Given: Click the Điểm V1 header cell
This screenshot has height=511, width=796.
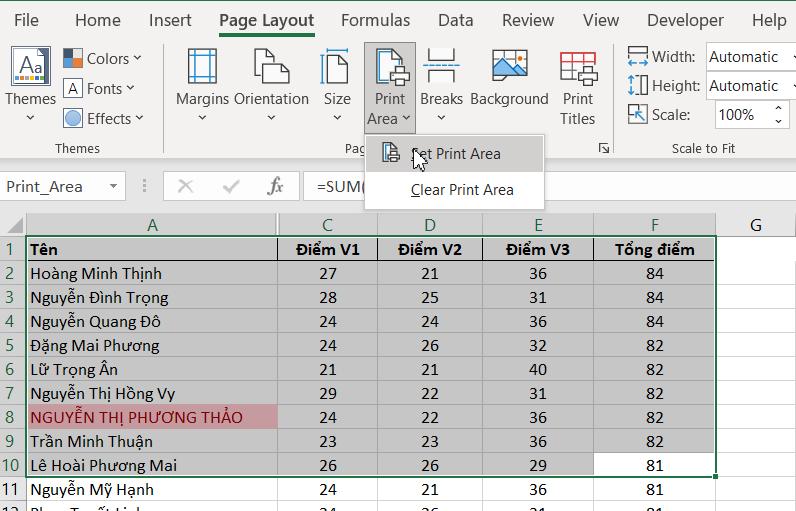Looking at the screenshot, I should pos(327,249).
